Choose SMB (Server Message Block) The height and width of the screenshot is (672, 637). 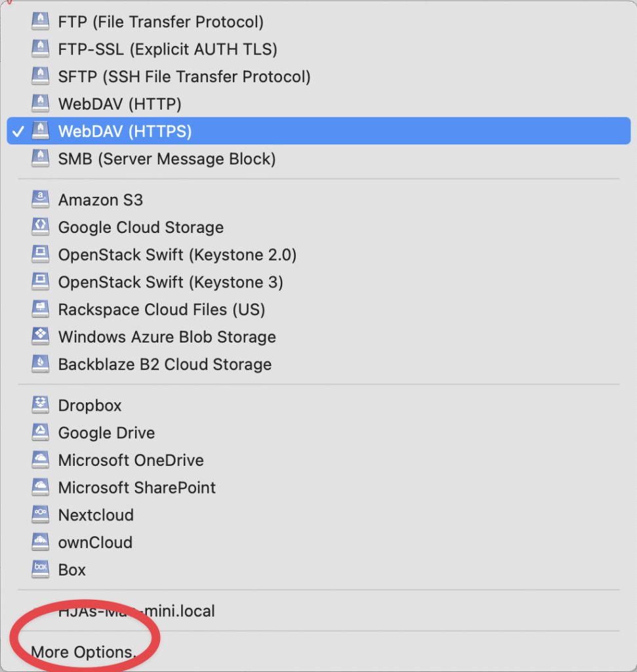pyautogui.click(x=319, y=159)
